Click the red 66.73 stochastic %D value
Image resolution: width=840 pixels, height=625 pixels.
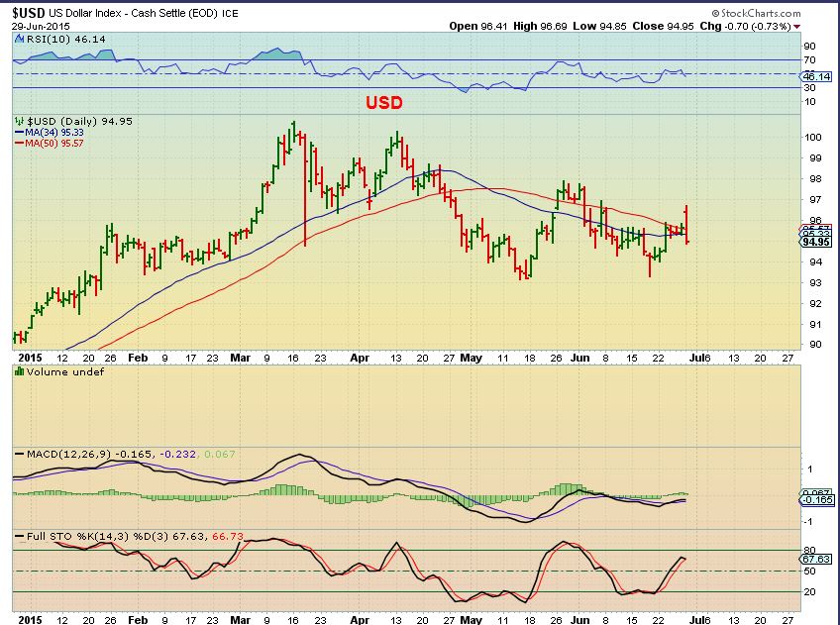(x=227, y=536)
